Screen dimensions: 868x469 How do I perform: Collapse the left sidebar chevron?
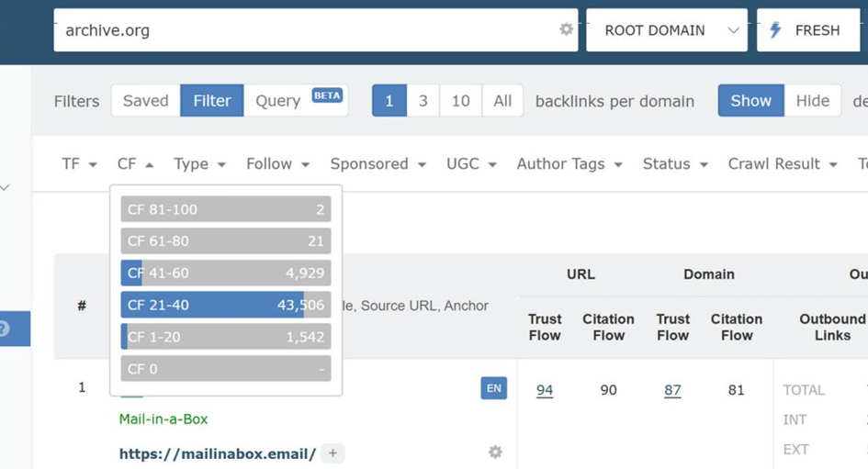tap(6, 187)
